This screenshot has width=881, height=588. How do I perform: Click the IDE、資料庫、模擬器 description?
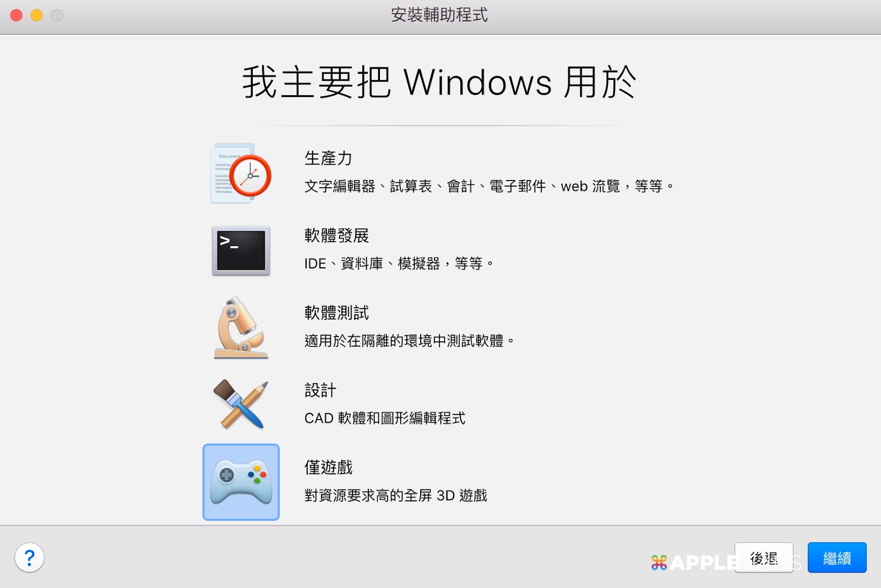click(x=399, y=264)
